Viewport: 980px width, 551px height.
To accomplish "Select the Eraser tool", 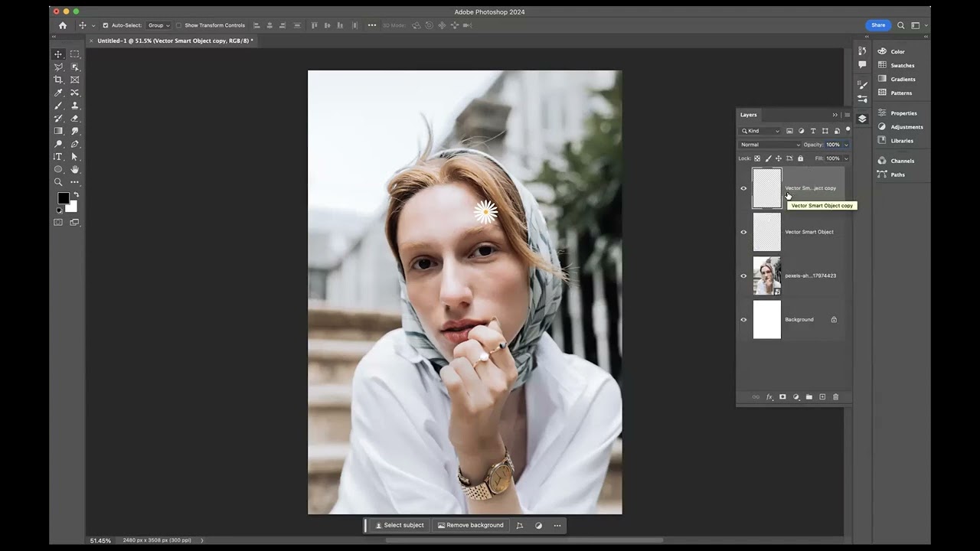I will pyautogui.click(x=75, y=119).
